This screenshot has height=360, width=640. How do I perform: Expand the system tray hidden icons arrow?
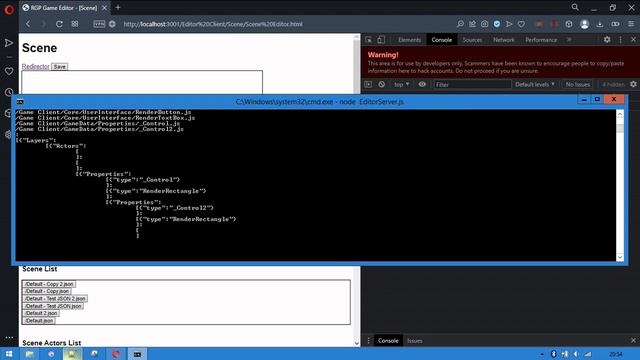542,354
